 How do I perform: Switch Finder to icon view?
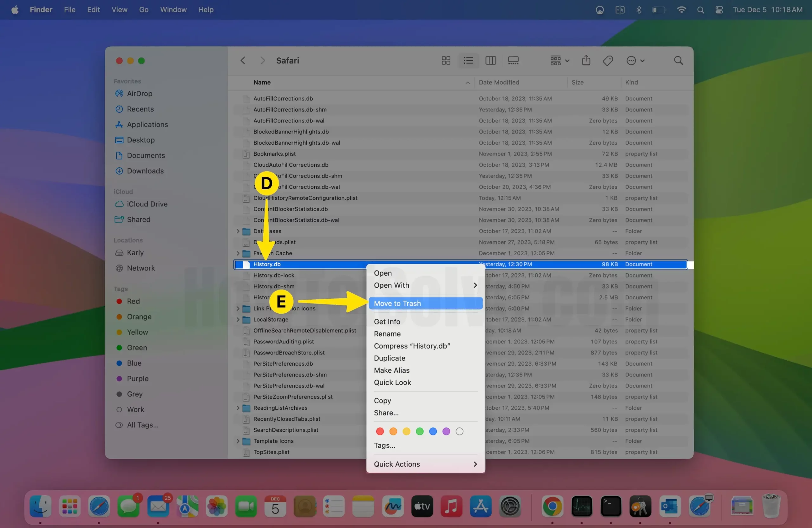446,60
